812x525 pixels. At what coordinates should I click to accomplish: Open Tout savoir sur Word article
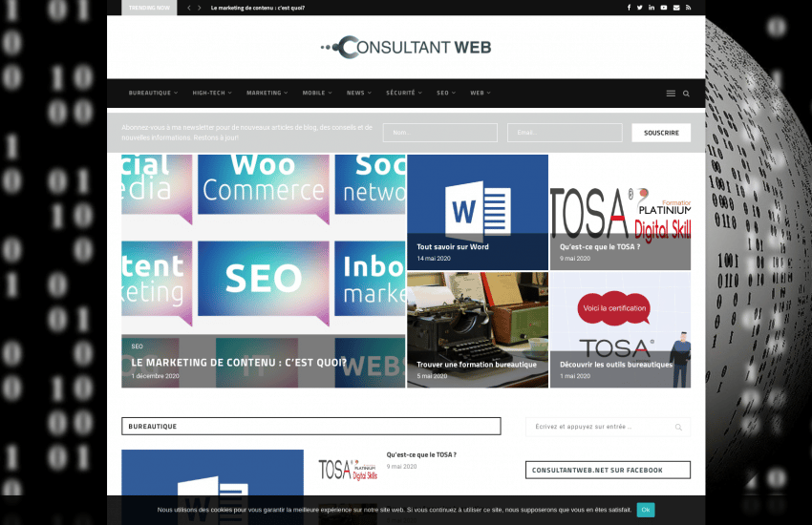tap(453, 247)
